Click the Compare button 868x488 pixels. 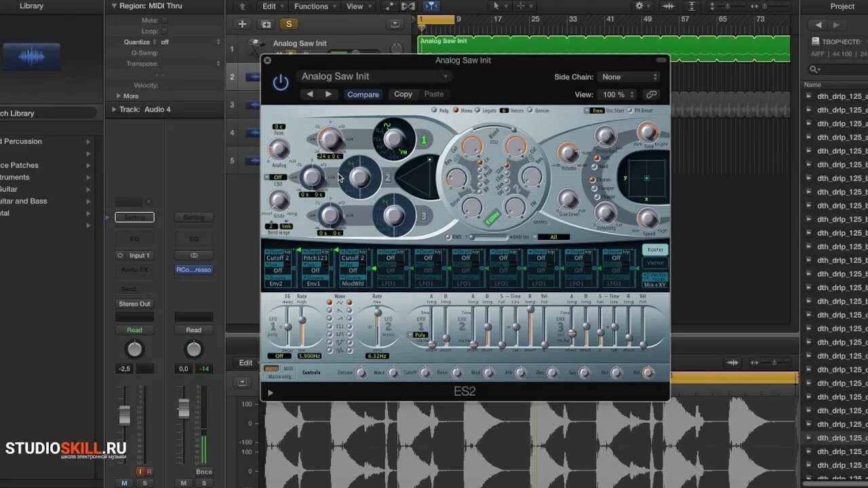coord(363,94)
